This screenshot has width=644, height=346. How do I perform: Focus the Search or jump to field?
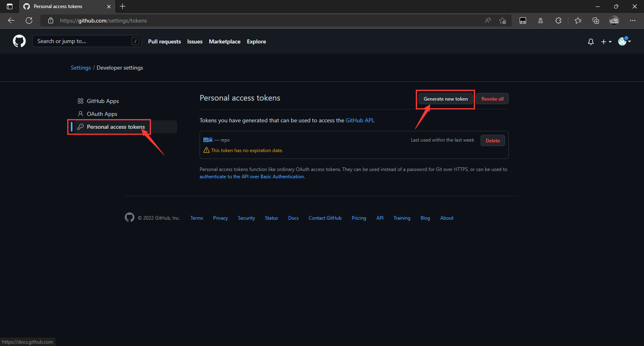[87, 41]
